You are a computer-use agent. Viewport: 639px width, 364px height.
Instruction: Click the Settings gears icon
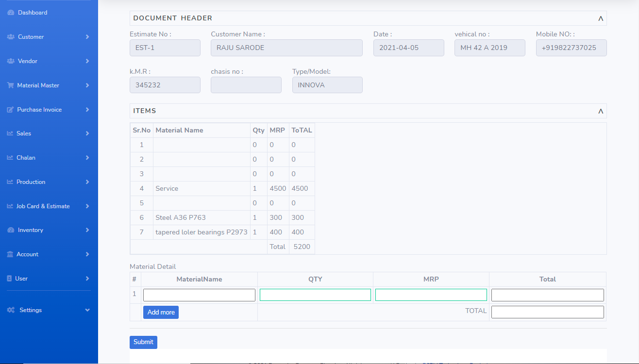[11, 310]
